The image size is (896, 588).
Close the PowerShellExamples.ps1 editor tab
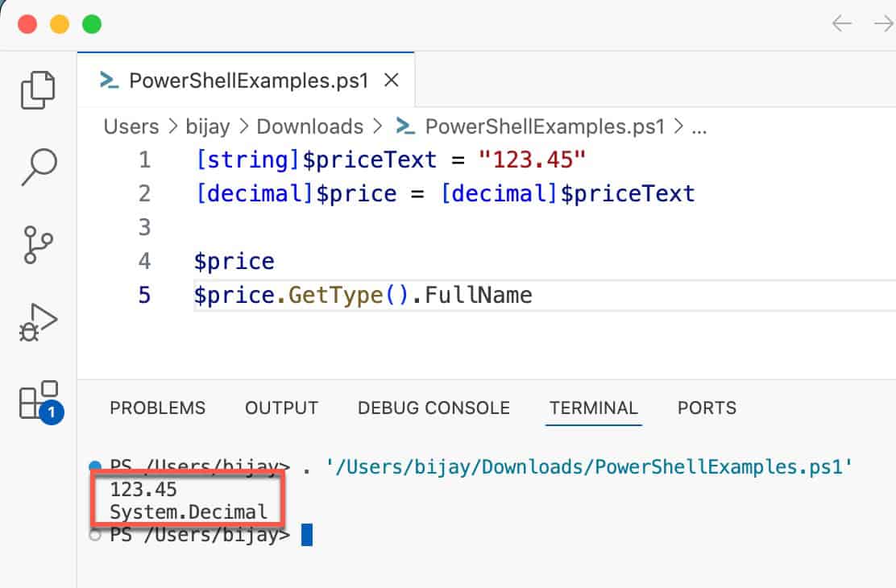392,80
